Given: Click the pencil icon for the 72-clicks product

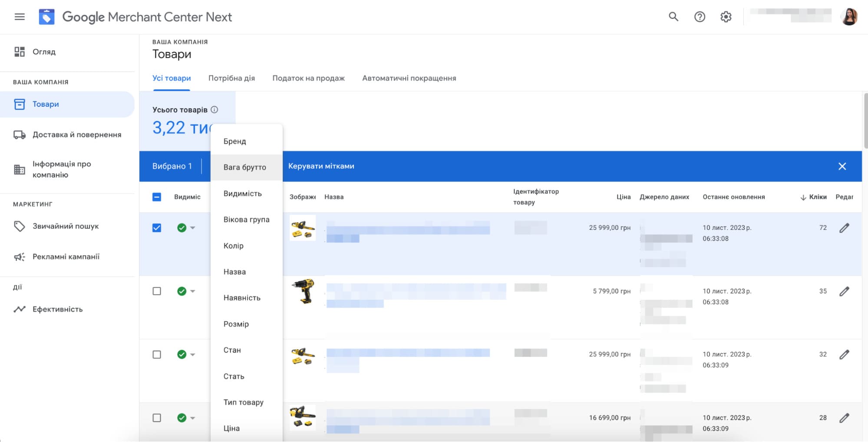Looking at the screenshot, I should [x=844, y=228].
